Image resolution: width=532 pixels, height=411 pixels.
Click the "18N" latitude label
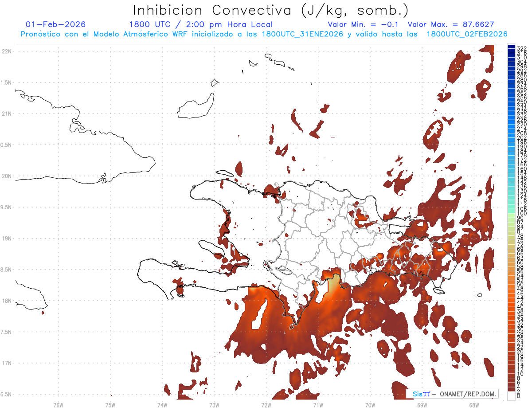(x=6, y=301)
